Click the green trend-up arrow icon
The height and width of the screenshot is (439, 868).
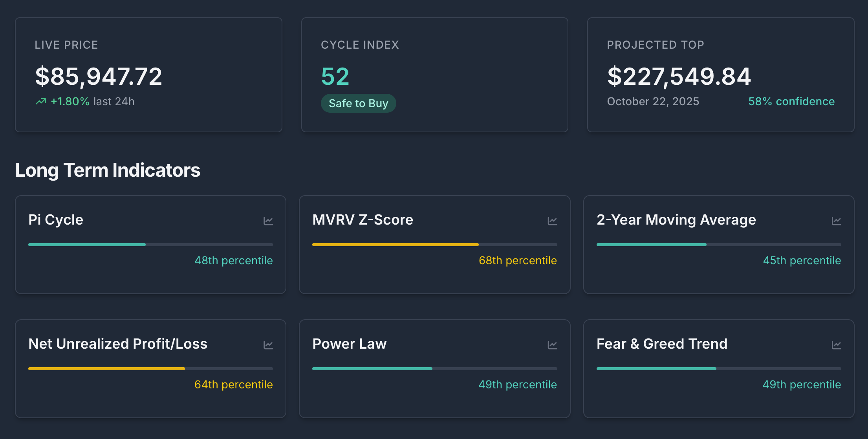[x=41, y=102]
